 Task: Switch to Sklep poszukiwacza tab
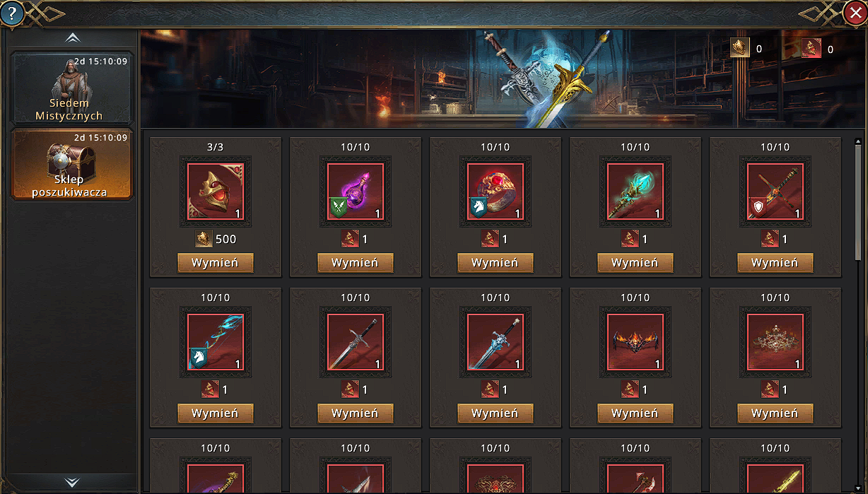pos(71,165)
